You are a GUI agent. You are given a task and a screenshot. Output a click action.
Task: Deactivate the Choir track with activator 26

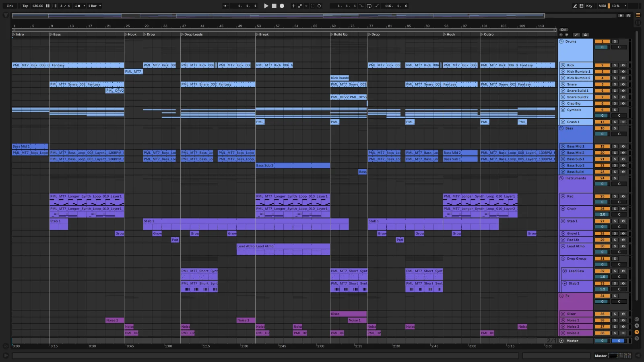[603, 209]
